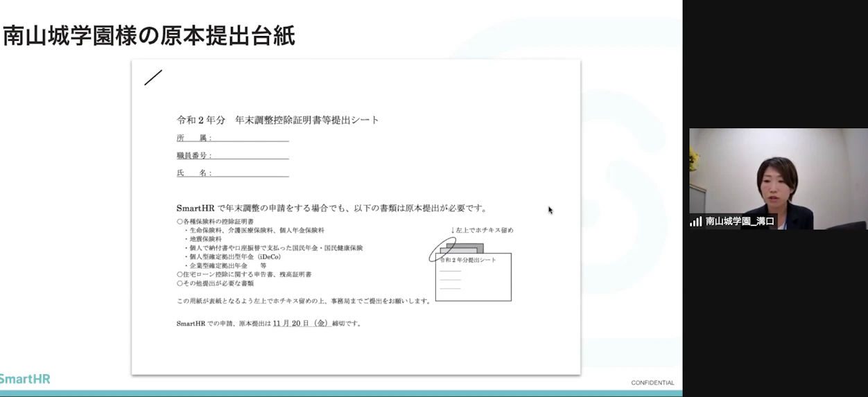Image resolution: width=868 pixels, height=397 pixels.
Task: Click the 企業型確定拠出年金 等 line
Action: tap(225, 265)
